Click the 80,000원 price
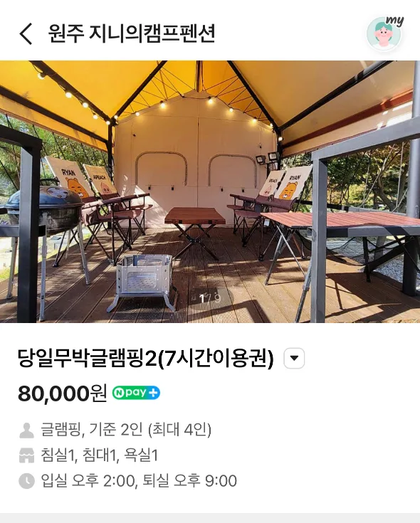420x523 pixels. tap(63, 393)
